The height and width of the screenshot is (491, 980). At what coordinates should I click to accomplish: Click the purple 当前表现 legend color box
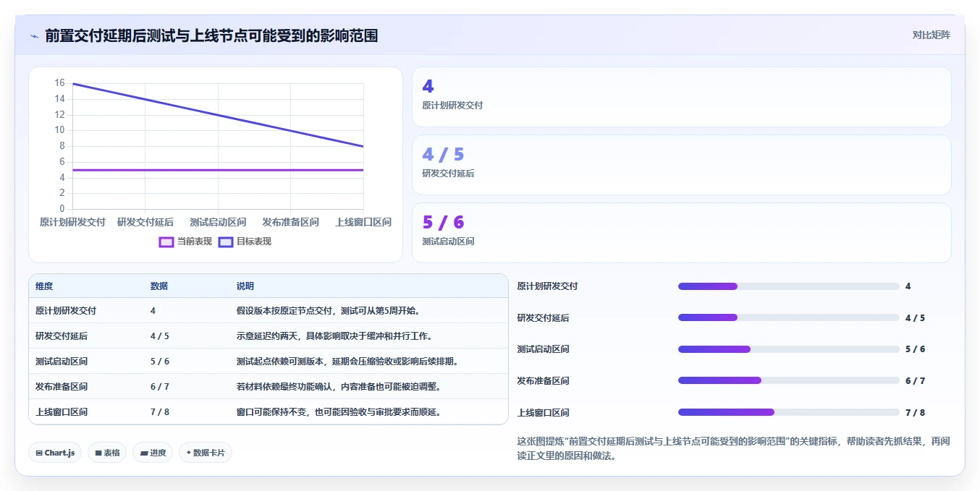[x=166, y=242]
